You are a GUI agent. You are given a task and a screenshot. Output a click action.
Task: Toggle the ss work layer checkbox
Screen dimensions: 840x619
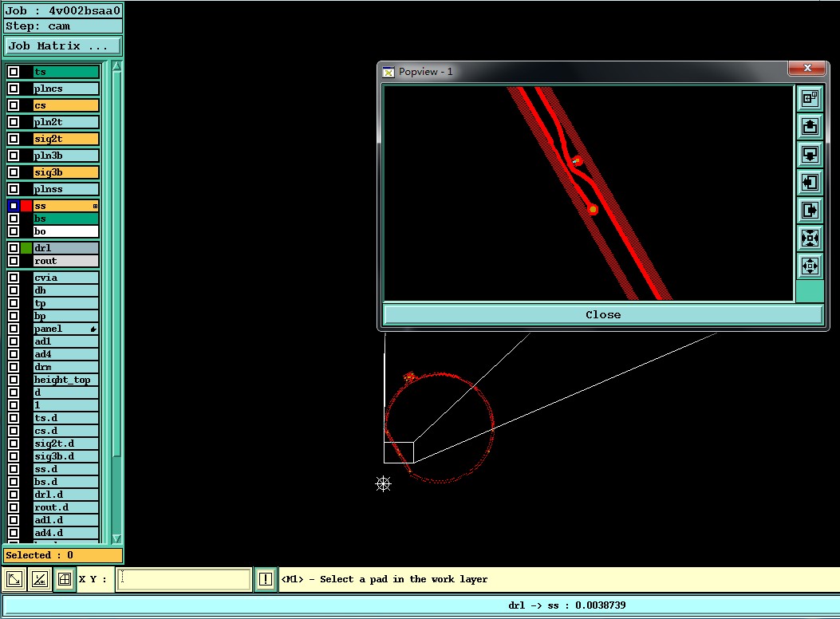click(14, 206)
